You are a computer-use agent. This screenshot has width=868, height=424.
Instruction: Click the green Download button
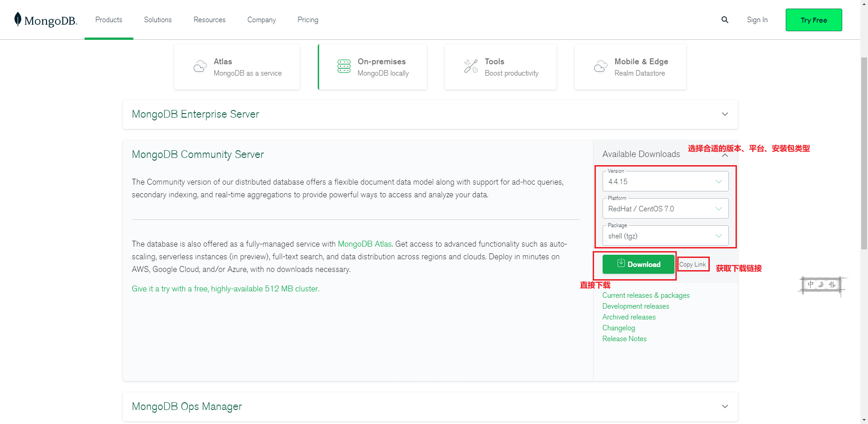[638, 264]
